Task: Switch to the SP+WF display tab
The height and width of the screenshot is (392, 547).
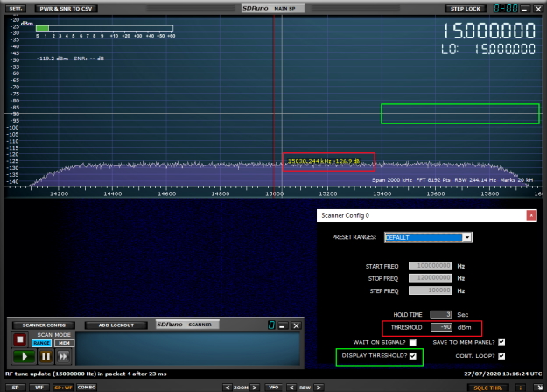Action: pyautogui.click(x=63, y=388)
